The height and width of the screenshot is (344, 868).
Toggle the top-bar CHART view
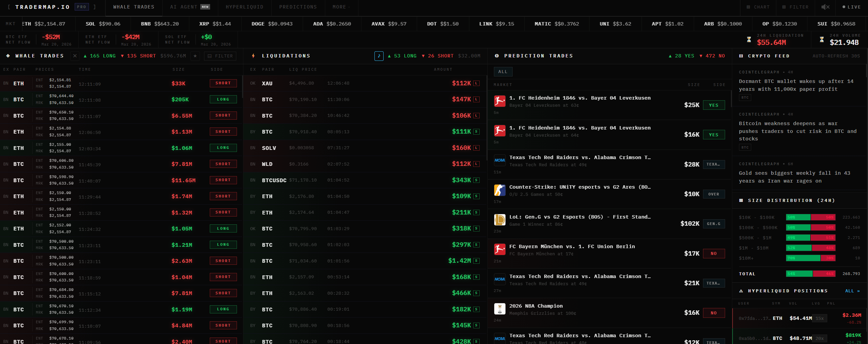tap(758, 7)
